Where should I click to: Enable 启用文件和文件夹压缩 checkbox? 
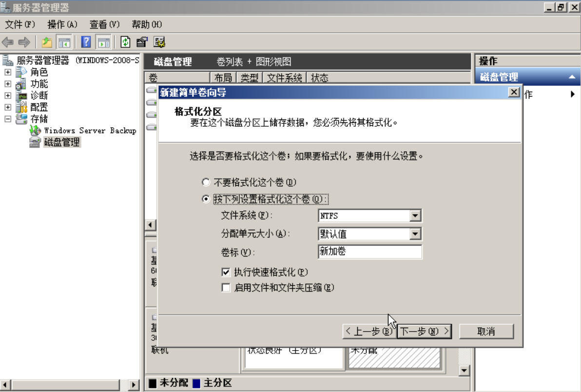(226, 288)
